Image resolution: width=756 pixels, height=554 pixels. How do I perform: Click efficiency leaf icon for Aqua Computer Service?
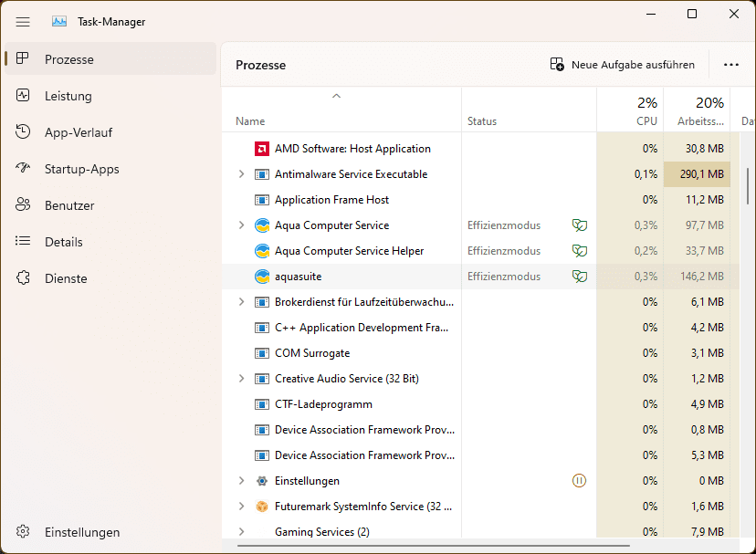580,225
